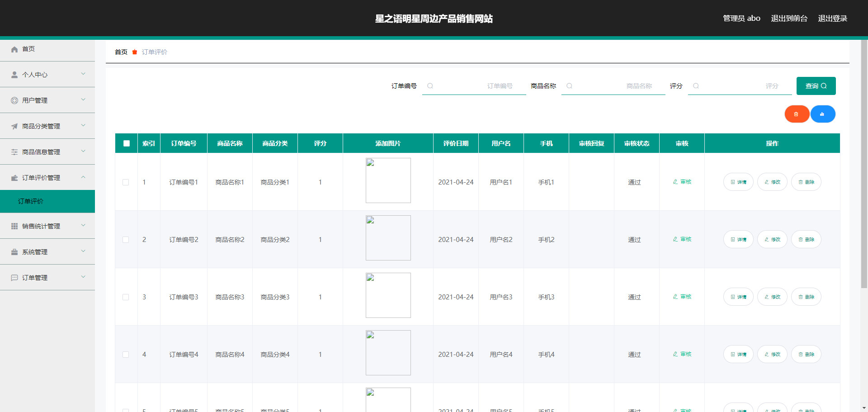The width and height of the screenshot is (868, 412).
Task: Click the icon beside 用户管理
Action: (x=14, y=100)
